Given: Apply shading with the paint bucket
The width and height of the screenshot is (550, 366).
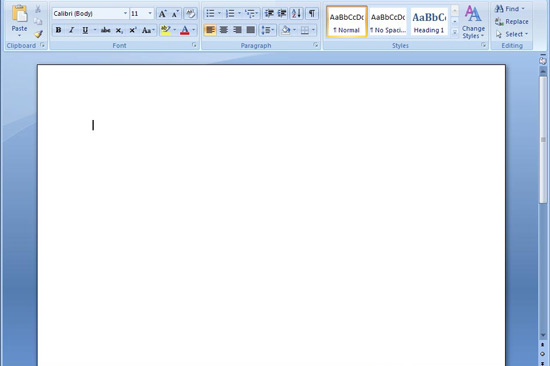Looking at the screenshot, I should pyautogui.click(x=286, y=30).
